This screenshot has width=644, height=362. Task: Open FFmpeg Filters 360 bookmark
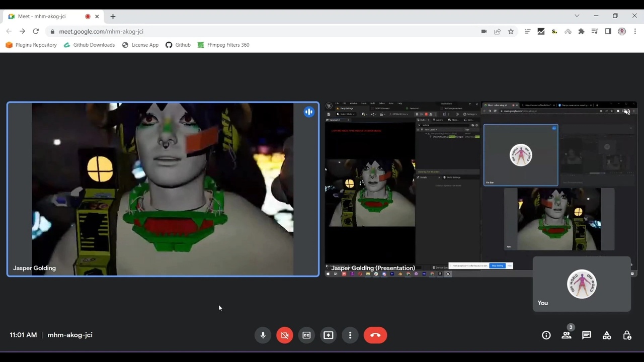223,45
